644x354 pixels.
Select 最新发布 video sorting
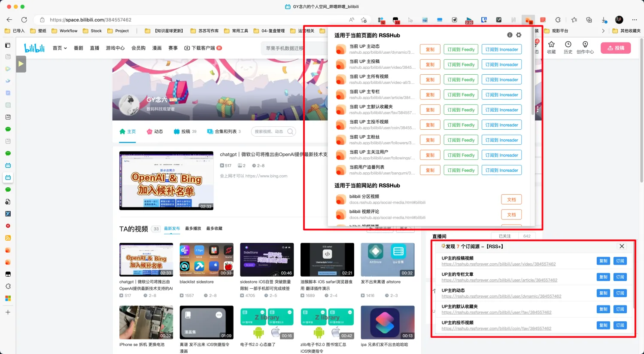click(172, 229)
